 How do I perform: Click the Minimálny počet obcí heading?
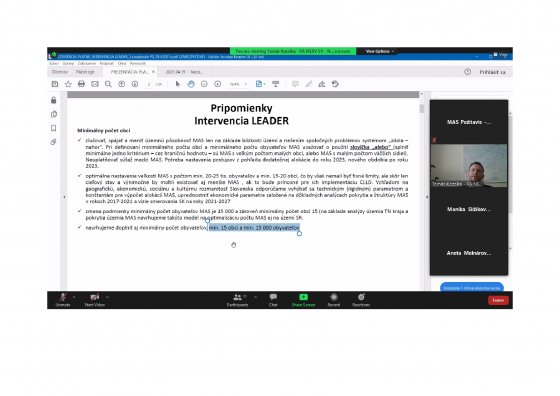tap(104, 131)
